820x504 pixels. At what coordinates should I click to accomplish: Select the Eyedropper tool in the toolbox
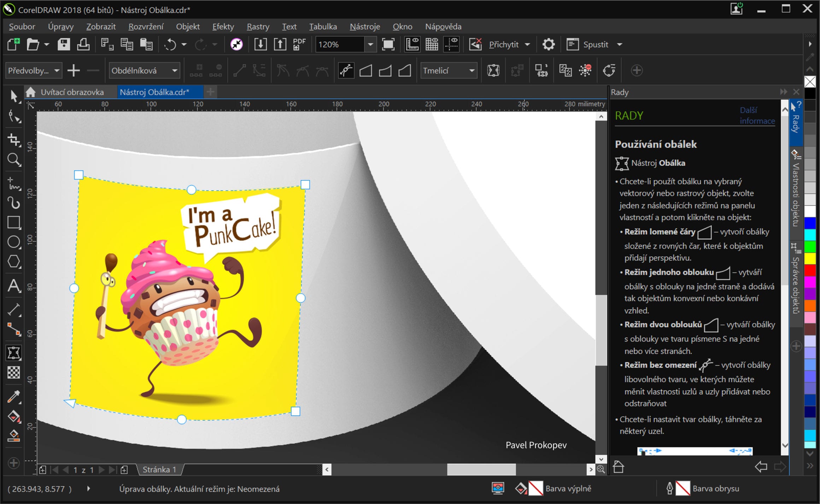[14, 397]
